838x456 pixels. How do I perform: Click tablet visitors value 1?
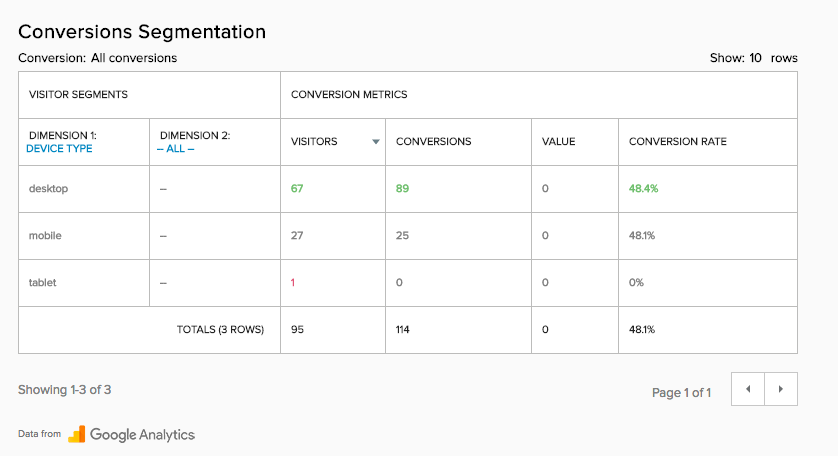tap(293, 283)
